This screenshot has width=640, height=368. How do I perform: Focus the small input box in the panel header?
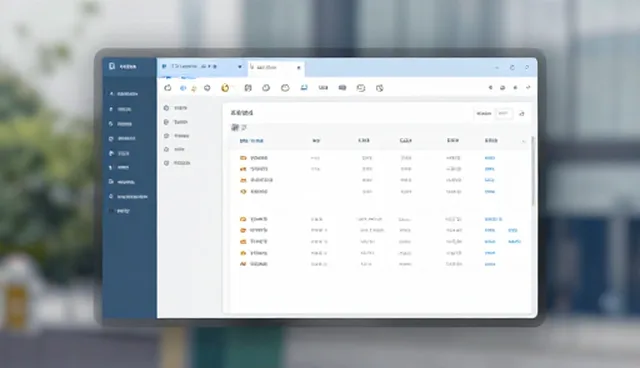(x=504, y=113)
